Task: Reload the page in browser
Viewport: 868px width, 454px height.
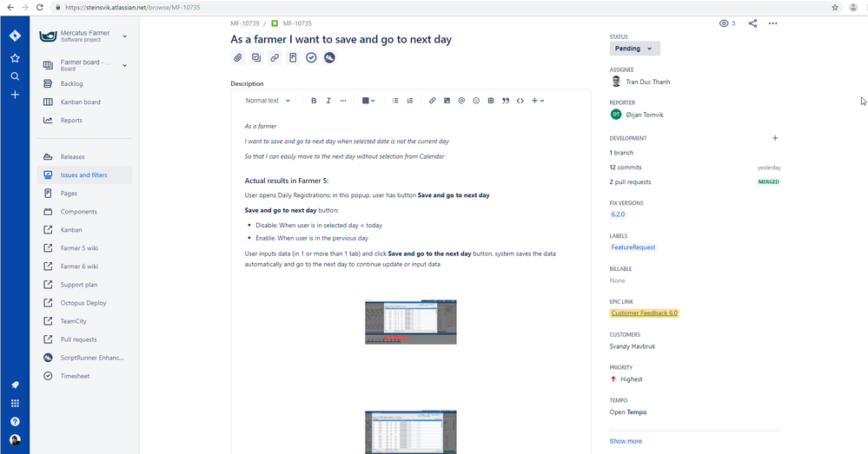Action: [39, 7]
